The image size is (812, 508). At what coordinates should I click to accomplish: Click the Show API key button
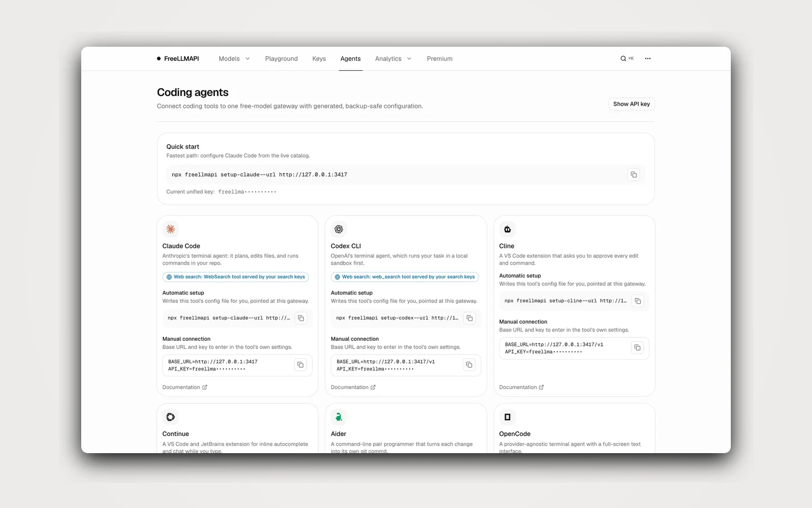point(631,104)
